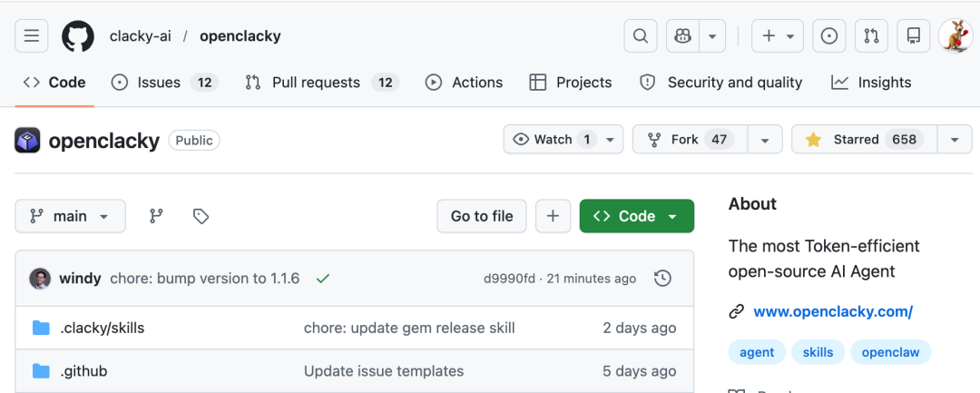Open the repositories header icon

[x=913, y=36]
